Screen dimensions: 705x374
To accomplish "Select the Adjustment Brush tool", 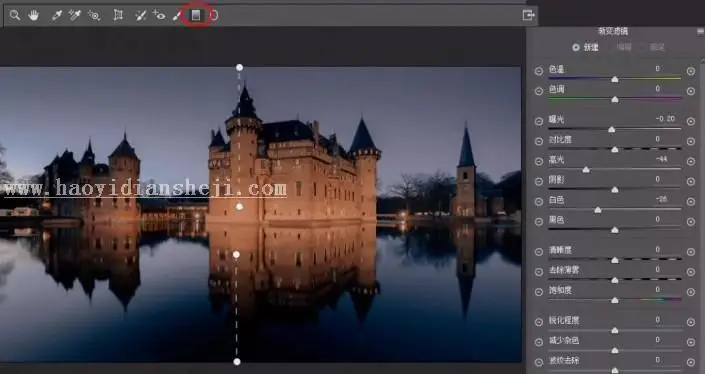I will [177, 15].
